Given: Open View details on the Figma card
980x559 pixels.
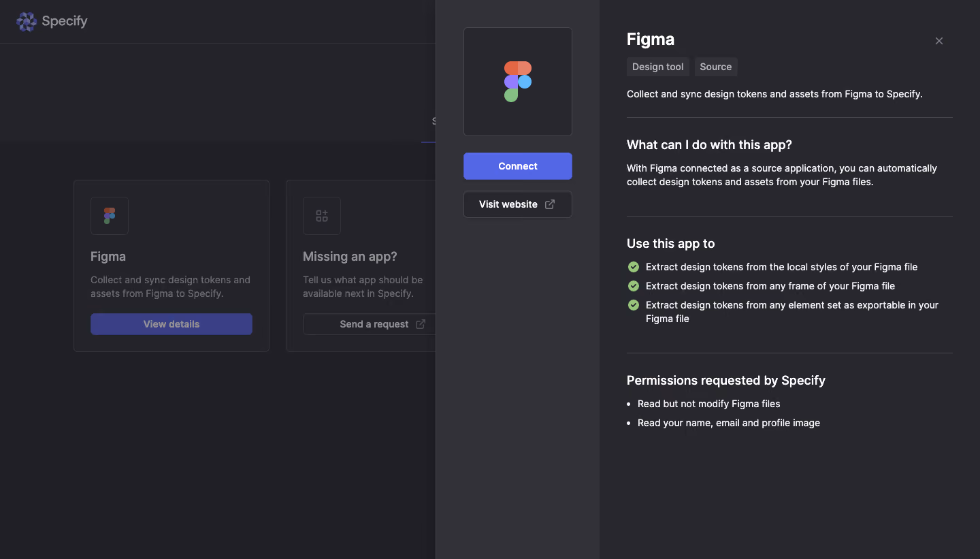Looking at the screenshot, I should click(171, 324).
